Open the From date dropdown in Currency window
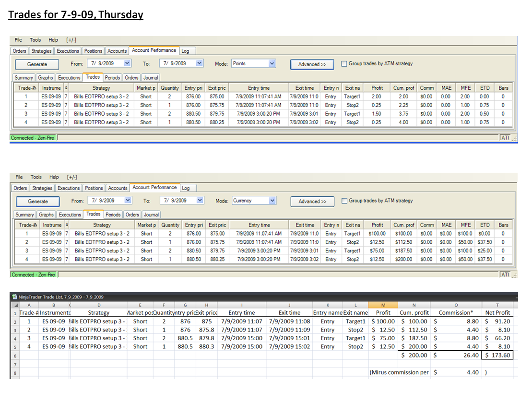The width and height of the screenshot is (532, 403). pyautogui.click(x=128, y=200)
